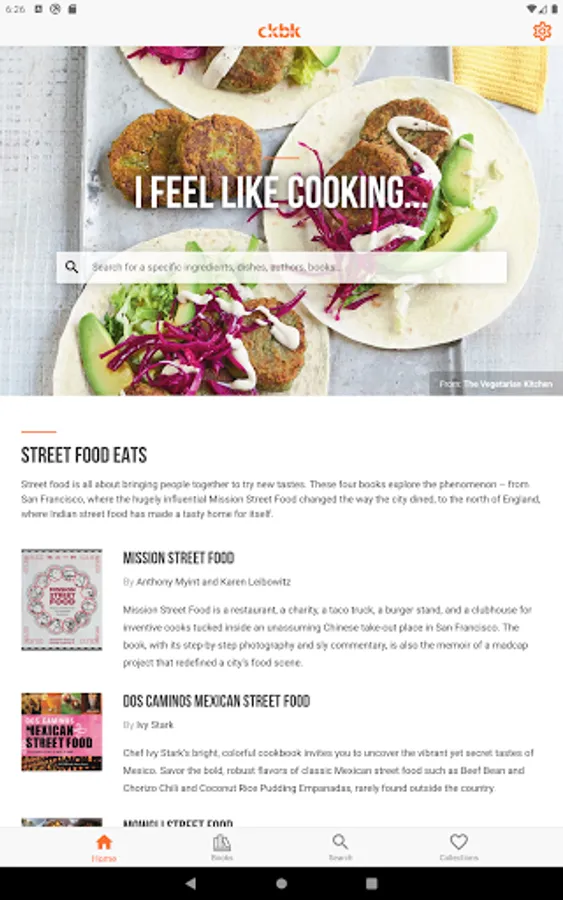
Task: Open Dos Caminos Mexican Street Food title
Action: pos(216,701)
